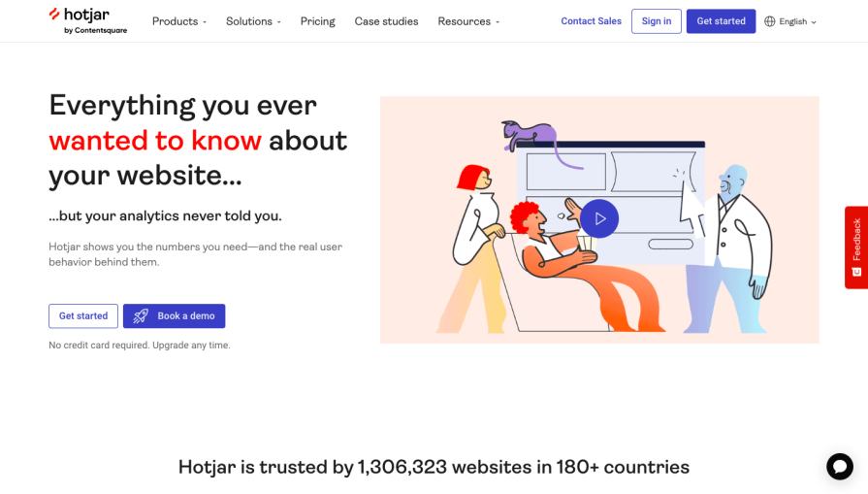Click Get started below the hero text
The width and height of the screenshot is (868, 494).
[83, 315]
